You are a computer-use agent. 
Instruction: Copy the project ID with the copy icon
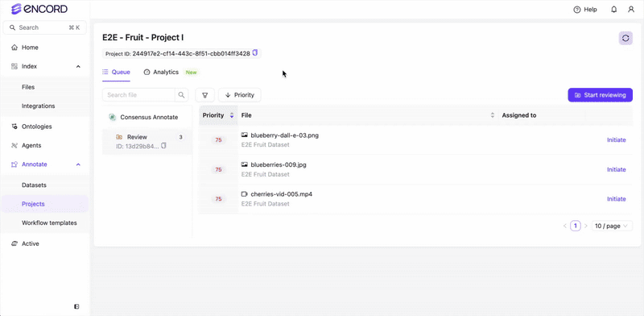(x=255, y=53)
